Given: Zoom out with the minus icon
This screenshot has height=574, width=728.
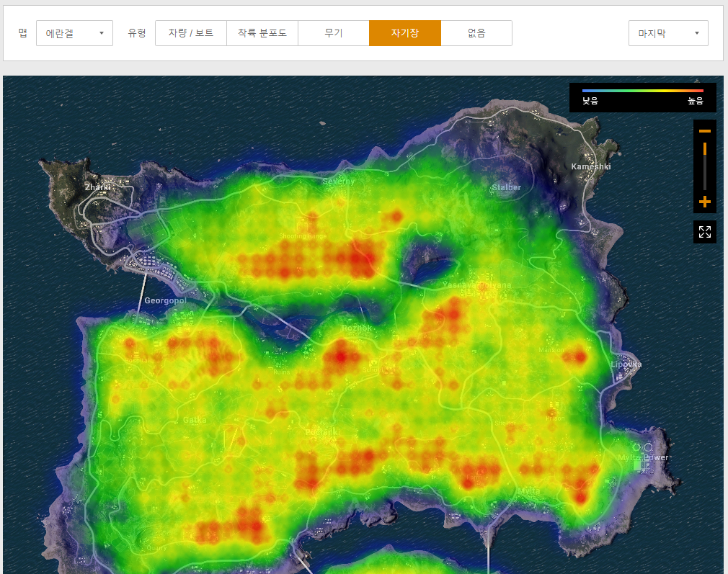Looking at the screenshot, I should tap(705, 131).
